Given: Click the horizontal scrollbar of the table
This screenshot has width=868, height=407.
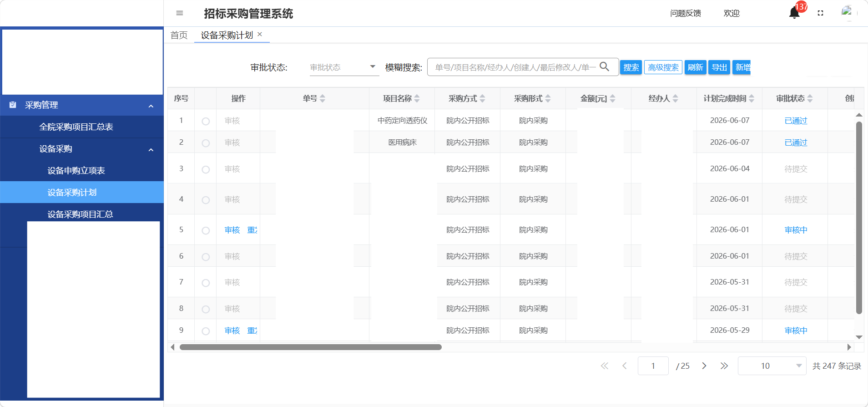Looking at the screenshot, I should coord(311,347).
